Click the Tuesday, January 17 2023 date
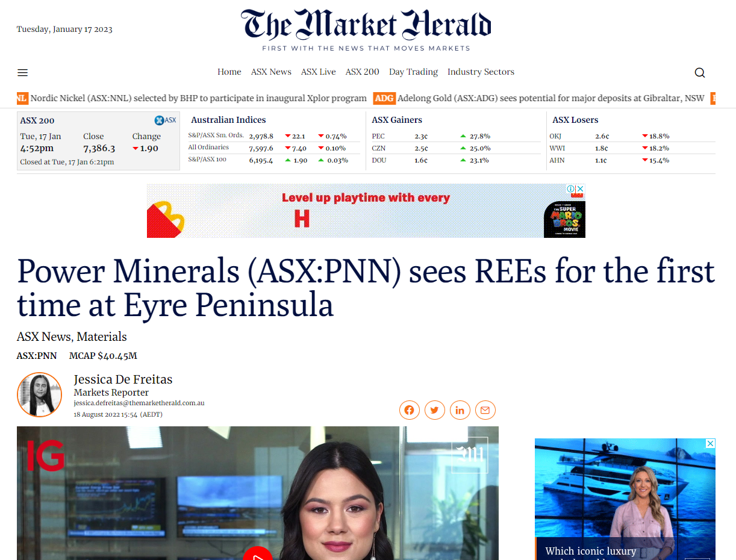 [x=64, y=29]
